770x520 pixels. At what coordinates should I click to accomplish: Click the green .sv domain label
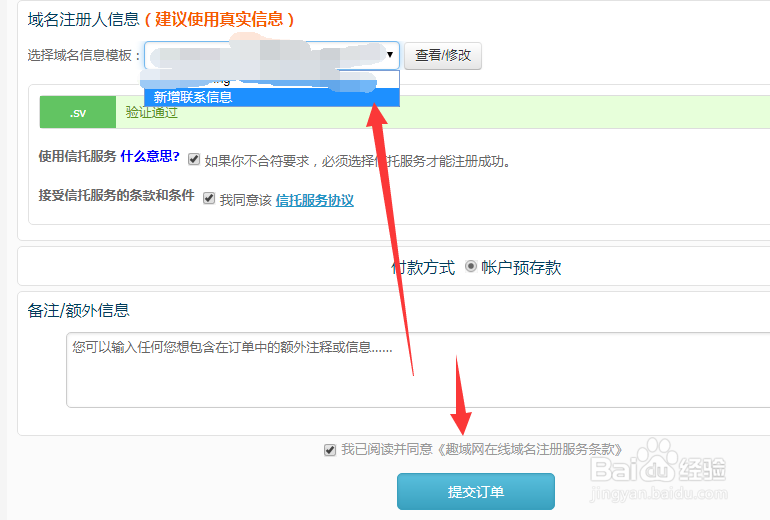pyautogui.click(x=78, y=112)
